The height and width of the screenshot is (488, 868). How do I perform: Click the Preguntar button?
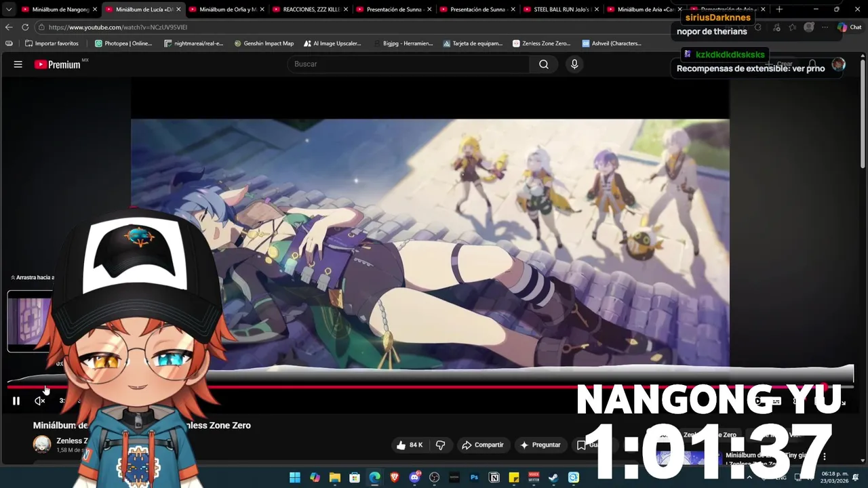pos(540,445)
